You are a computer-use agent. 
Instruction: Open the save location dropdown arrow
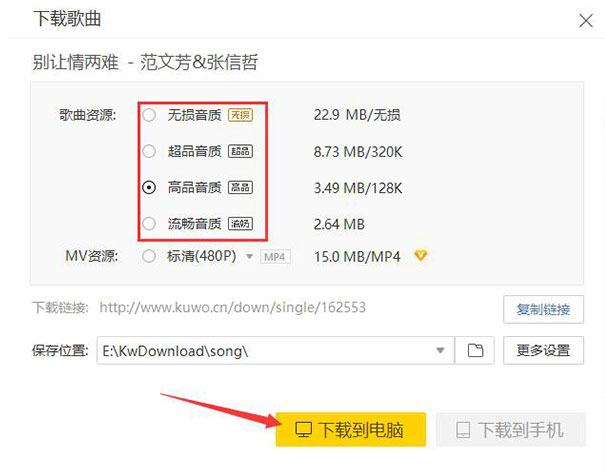coord(440,350)
